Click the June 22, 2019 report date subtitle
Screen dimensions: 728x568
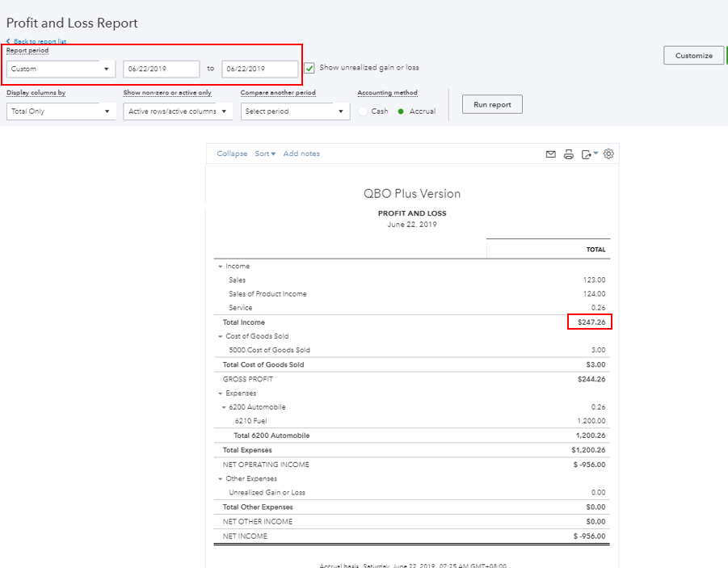(412, 225)
